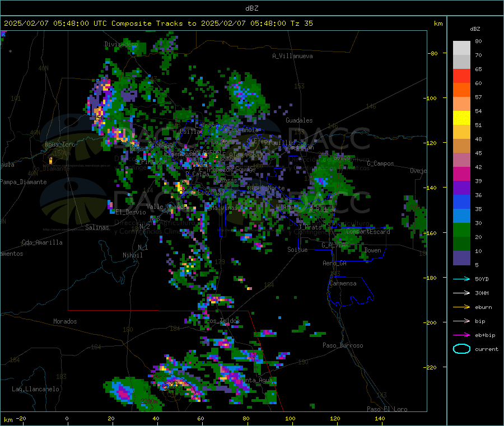Click the Nihuil map label
The width and height of the screenshot is (504, 426).
tap(133, 255)
